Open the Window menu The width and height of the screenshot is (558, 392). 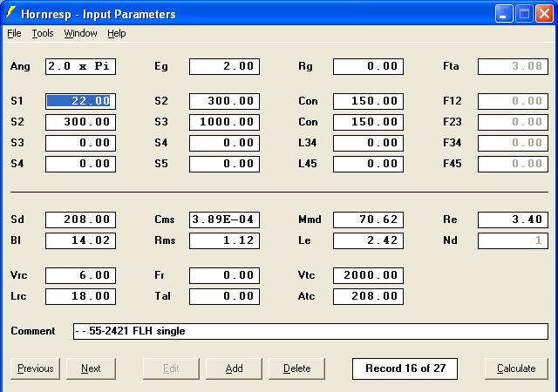click(80, 33)
